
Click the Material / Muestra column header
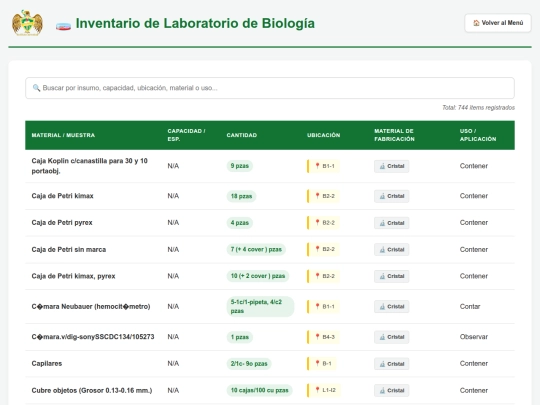pos(63,135)
